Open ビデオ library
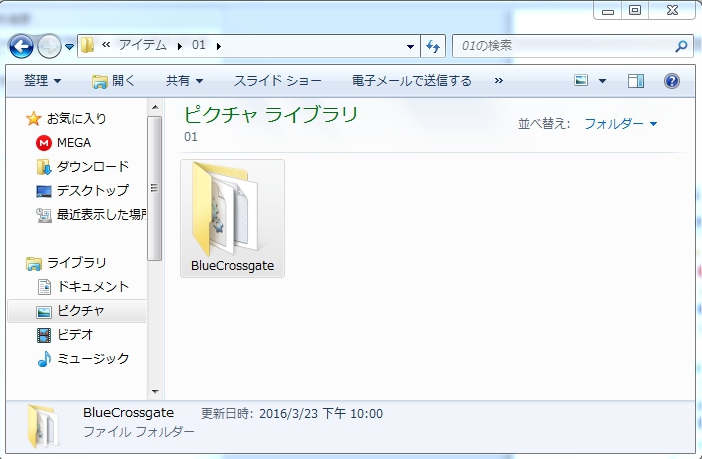The width and height of the screenshot is (702, 459). click(75, 335)
